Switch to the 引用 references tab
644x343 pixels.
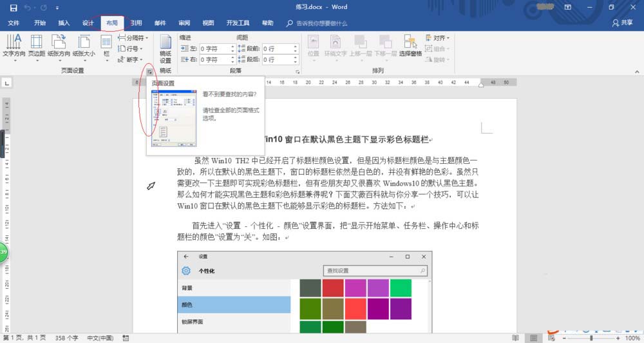click(x=136, y=23)
